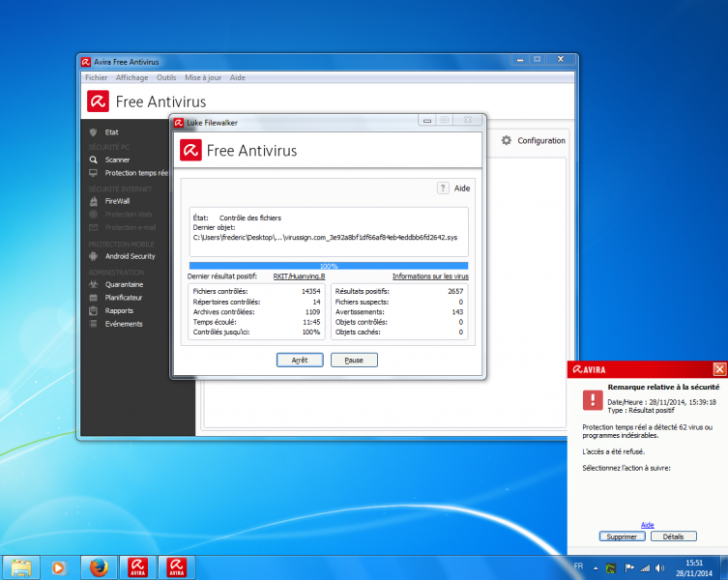Screen dimensions: 728x580
Task: Open Firefox from the taskbar
Action: point(97,567)
